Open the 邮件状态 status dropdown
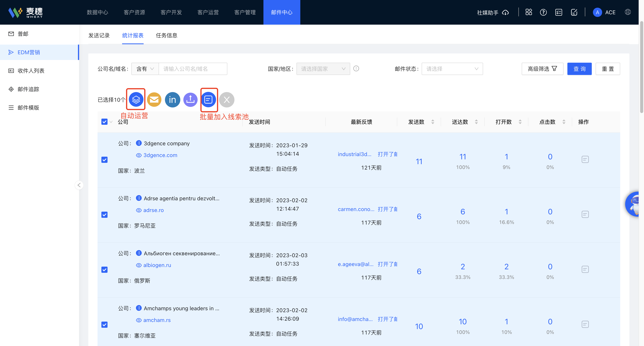This screenshot has height=346, width=644. [x=452, y=69]
